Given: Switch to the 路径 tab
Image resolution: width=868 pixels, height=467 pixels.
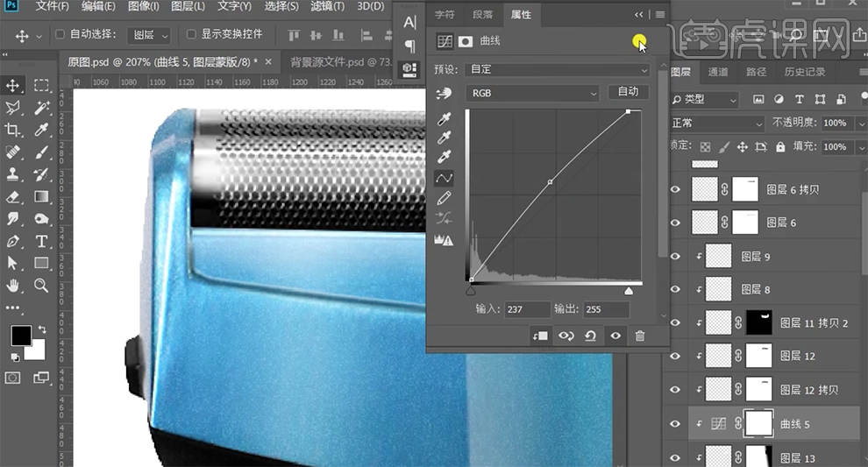Looking at the screenshot, I should pos(756,72).
